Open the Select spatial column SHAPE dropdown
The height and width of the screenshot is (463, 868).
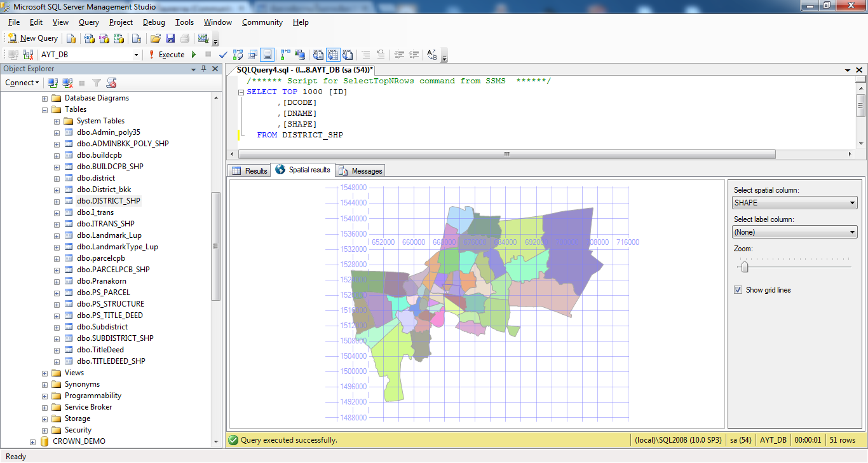(795, 203)
